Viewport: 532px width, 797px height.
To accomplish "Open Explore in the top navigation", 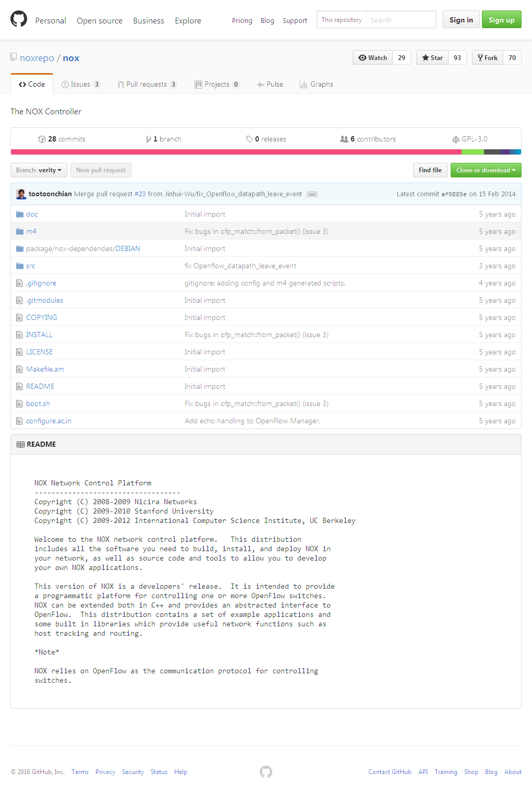I will (x=188, y=20).
